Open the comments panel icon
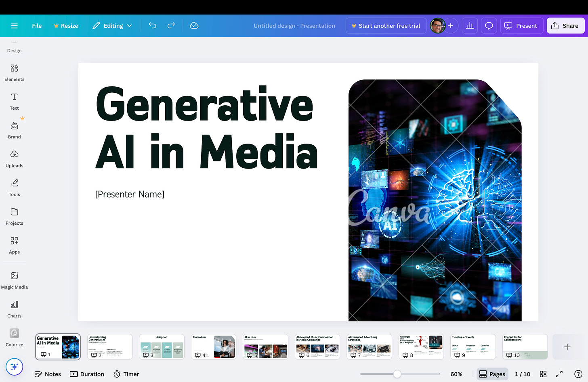This screenshot has height=382, width=588. click(x=489, y=25)
